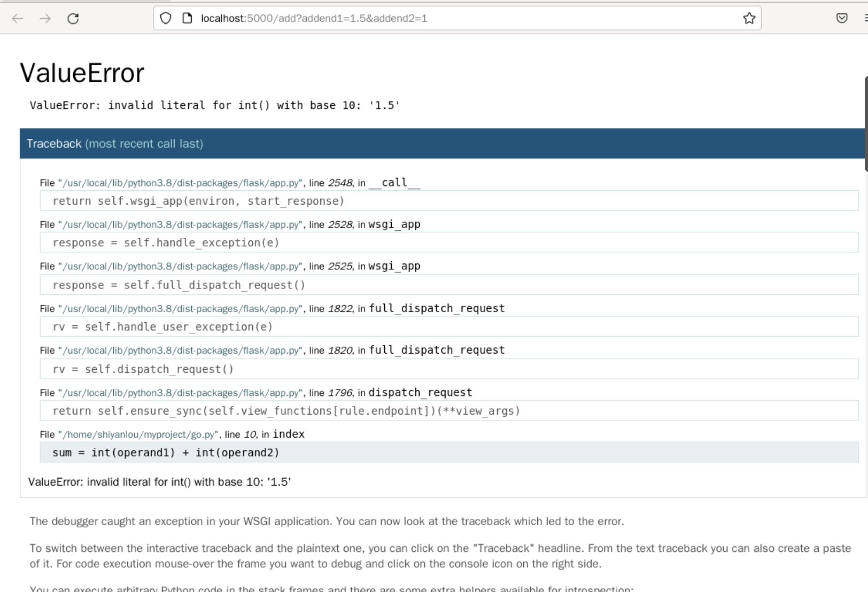This screenshot has width=868, height=592.
Task: Expand code line rv = self.handle_user_exception(e)
Action: click(449, 326)
